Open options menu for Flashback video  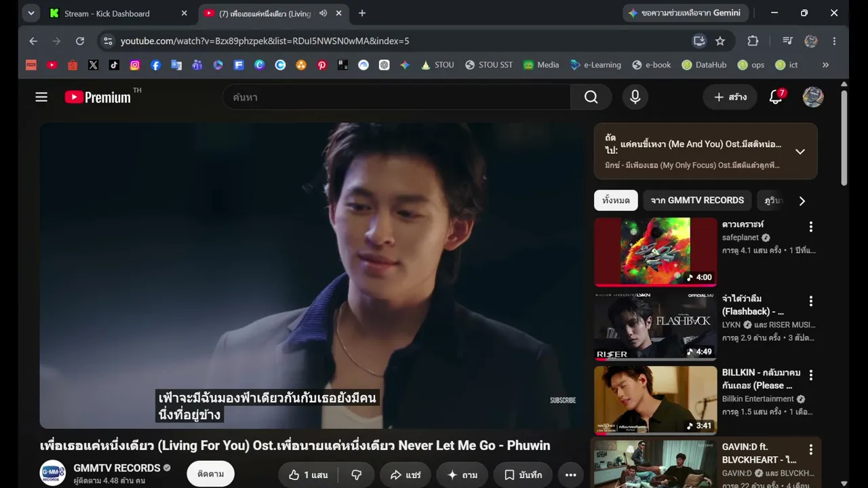click(810, 301)
